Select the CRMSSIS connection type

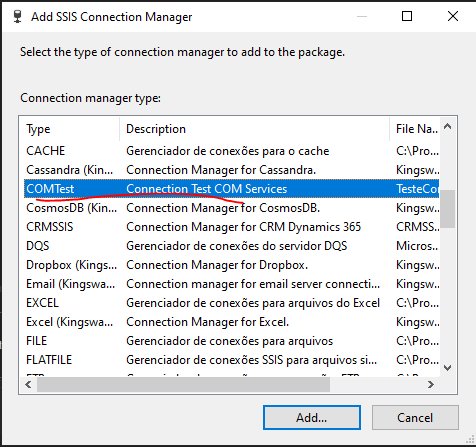[x=231, y=227]
